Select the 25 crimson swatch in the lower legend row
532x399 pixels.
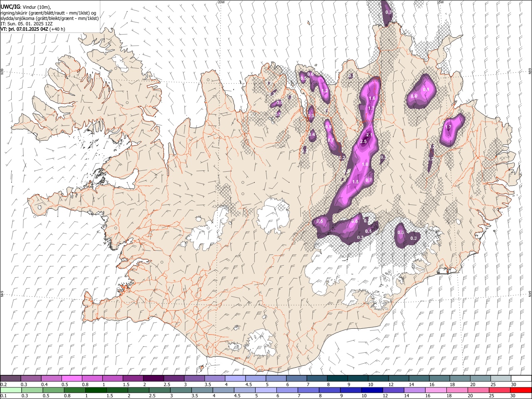point(500,390)
